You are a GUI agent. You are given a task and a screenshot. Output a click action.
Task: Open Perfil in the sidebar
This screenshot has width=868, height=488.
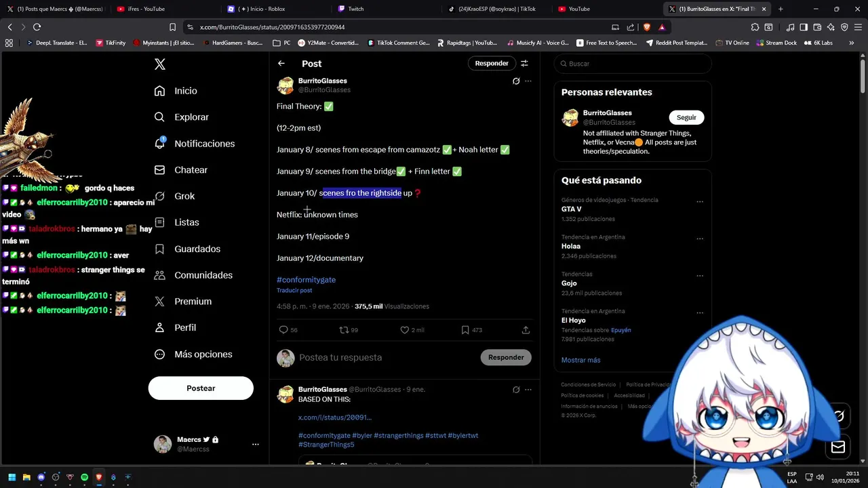(175, 327)
